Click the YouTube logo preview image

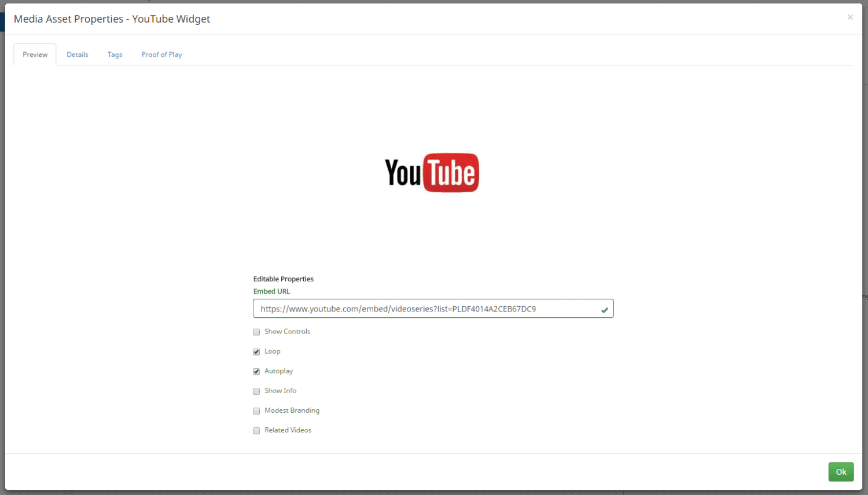coord(432,172)
